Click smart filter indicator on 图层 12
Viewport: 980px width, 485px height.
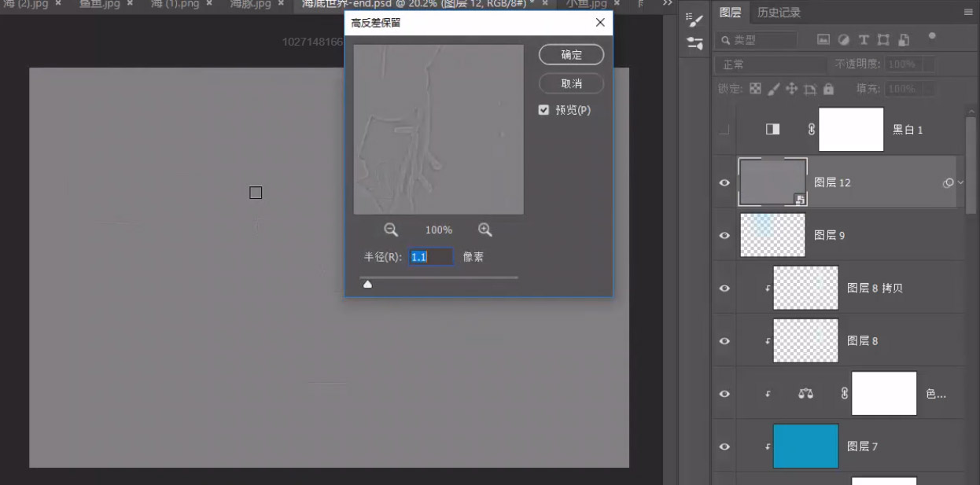click(x=949, y=182)
